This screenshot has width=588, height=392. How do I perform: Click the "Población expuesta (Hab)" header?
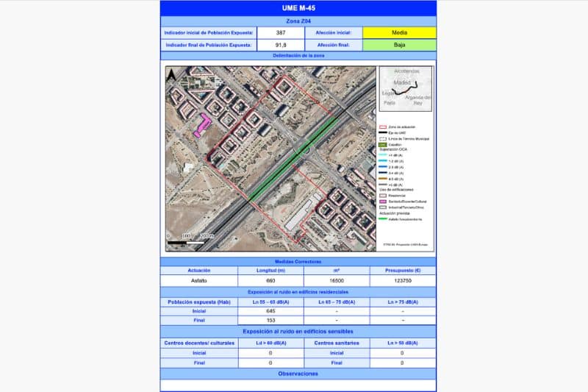point(199,302)
